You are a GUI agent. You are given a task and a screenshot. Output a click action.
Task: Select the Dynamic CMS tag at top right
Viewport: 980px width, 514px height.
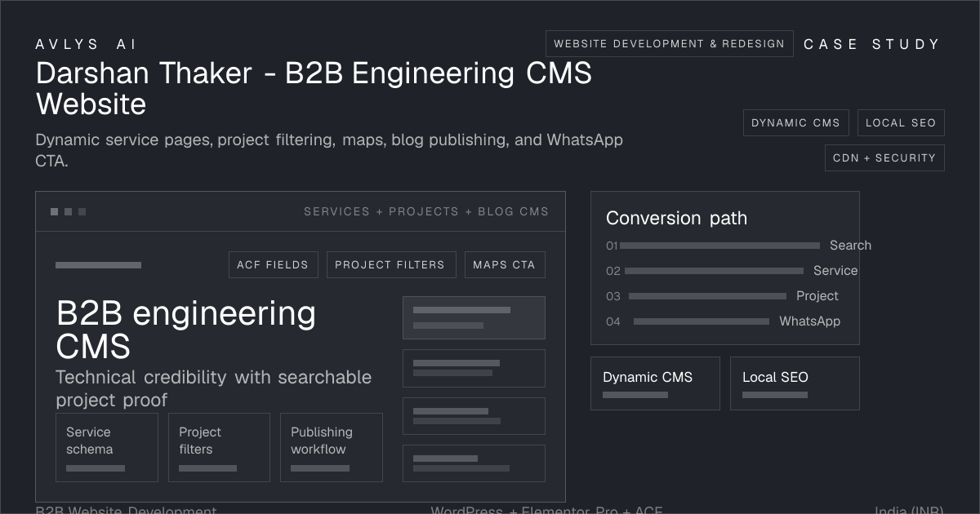(x=795, y=123)
